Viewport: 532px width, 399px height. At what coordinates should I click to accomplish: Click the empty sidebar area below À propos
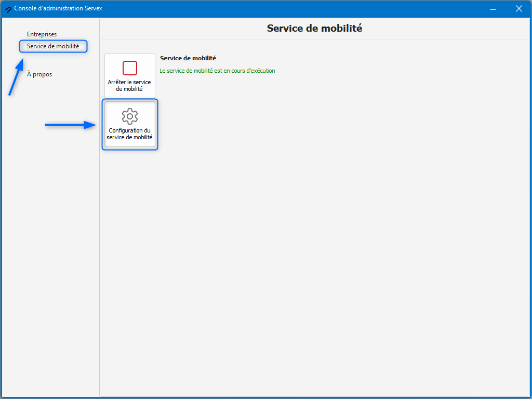point(50,234)
